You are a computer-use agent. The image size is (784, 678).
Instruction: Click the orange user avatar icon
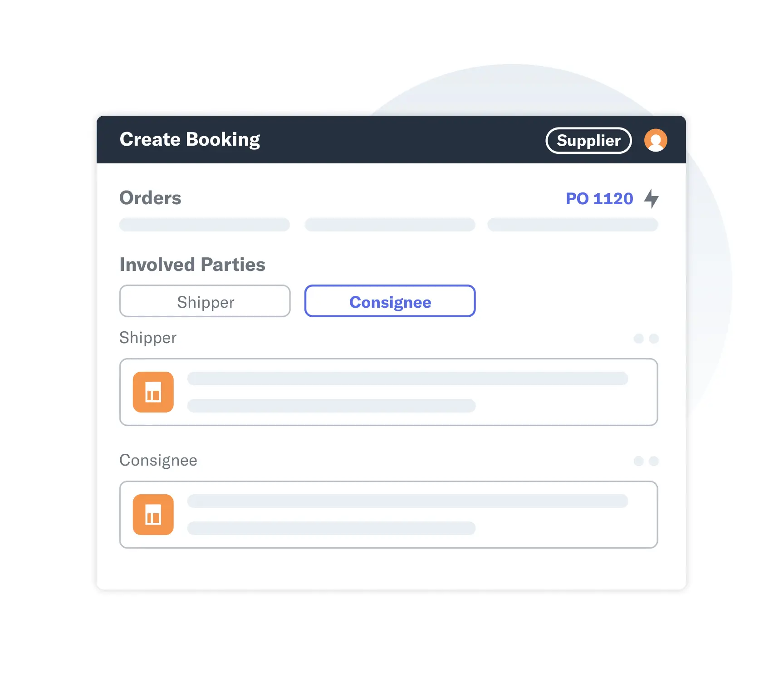tap(656, 140)
